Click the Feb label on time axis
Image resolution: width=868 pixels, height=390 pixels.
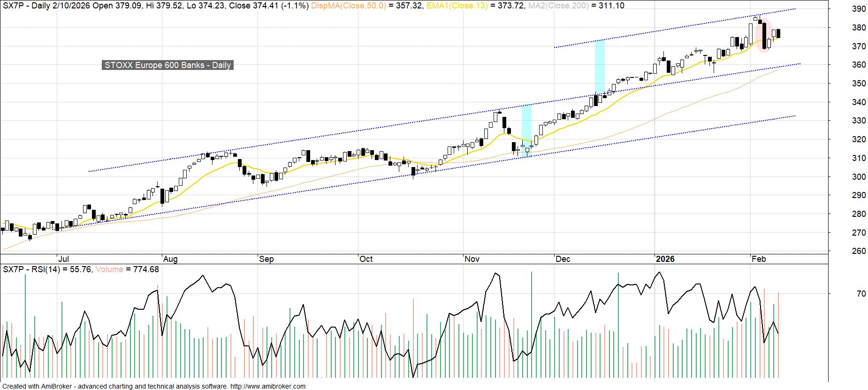tap(759, 259)
